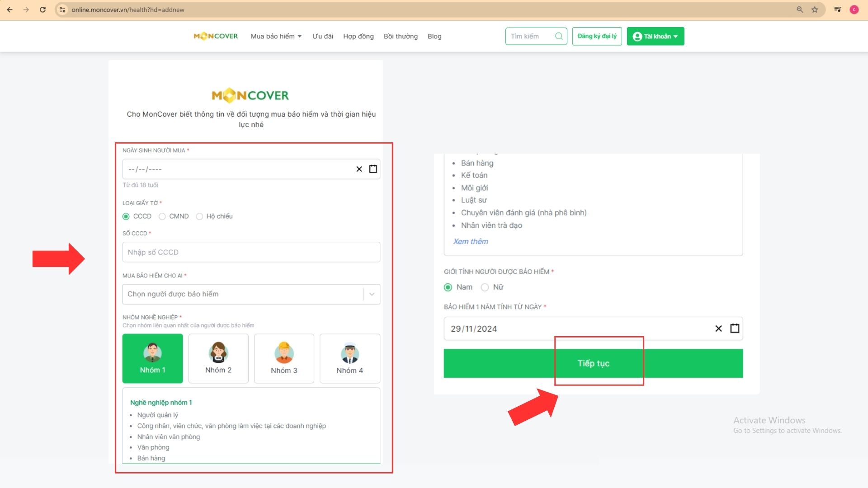The height and width of the screenshot is (488, 868).
Task: Open the Hợp đồng menu item
Action: pyautogui.click(x=359, y=36)
